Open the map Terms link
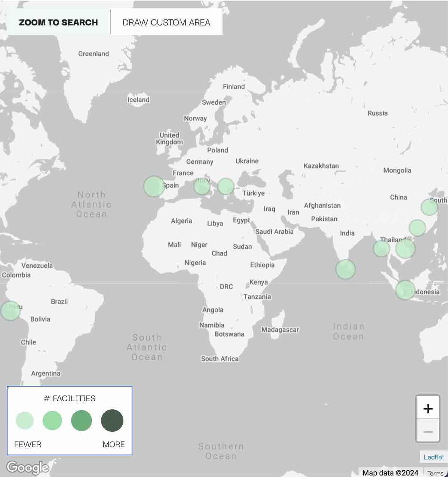The height and width of the screenshot is (477, 448). [435, 473]
